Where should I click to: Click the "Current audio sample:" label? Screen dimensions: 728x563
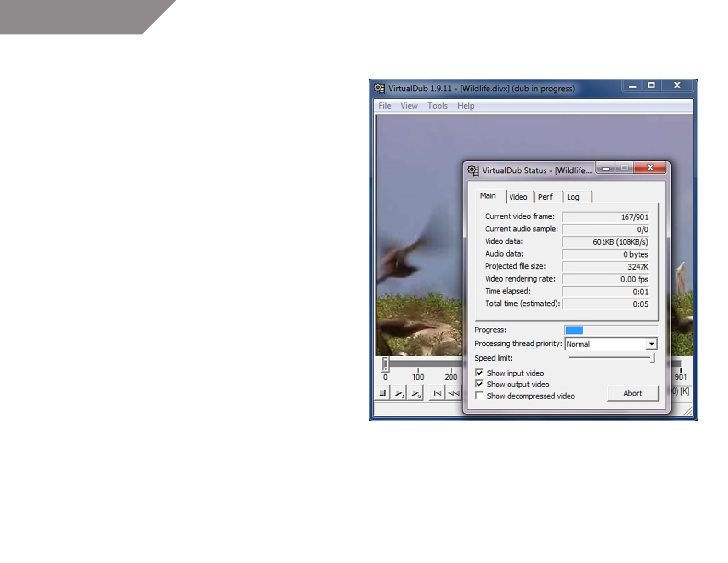point(522,229)
